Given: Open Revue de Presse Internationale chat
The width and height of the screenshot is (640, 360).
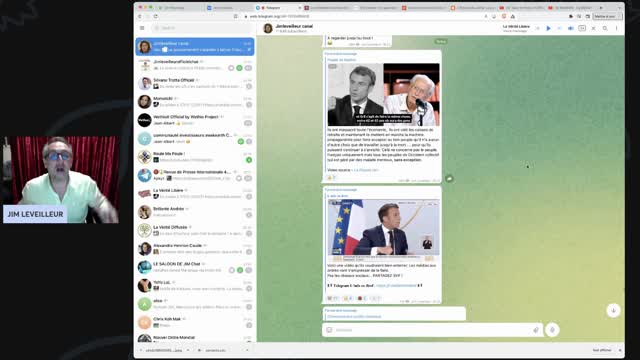Looking at the screenshot, I should click(195, 175).
